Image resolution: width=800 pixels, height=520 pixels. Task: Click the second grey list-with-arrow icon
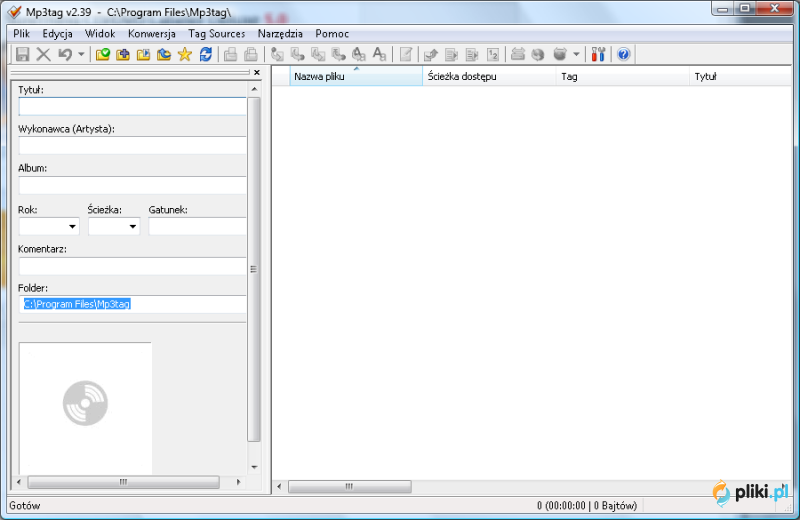pos(472,54)
